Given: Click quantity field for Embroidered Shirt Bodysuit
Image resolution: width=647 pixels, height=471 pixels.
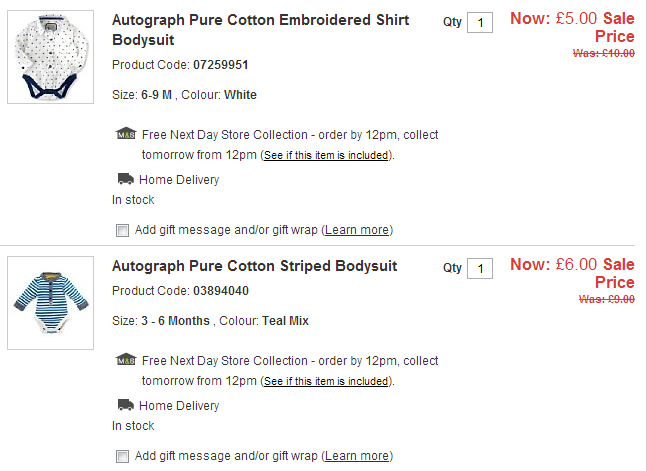Looking at the screenshot, I should tap(480, 23).
